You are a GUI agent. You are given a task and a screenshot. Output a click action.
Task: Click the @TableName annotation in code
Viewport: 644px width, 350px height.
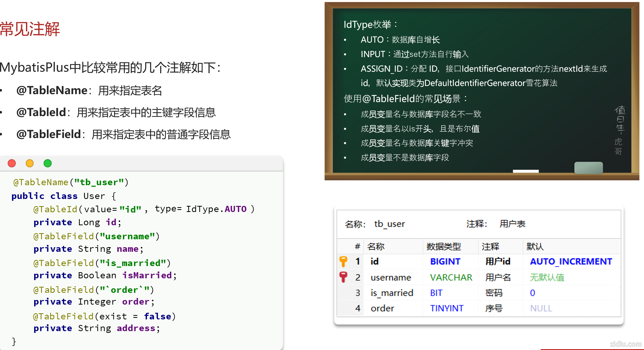point(41,182)
